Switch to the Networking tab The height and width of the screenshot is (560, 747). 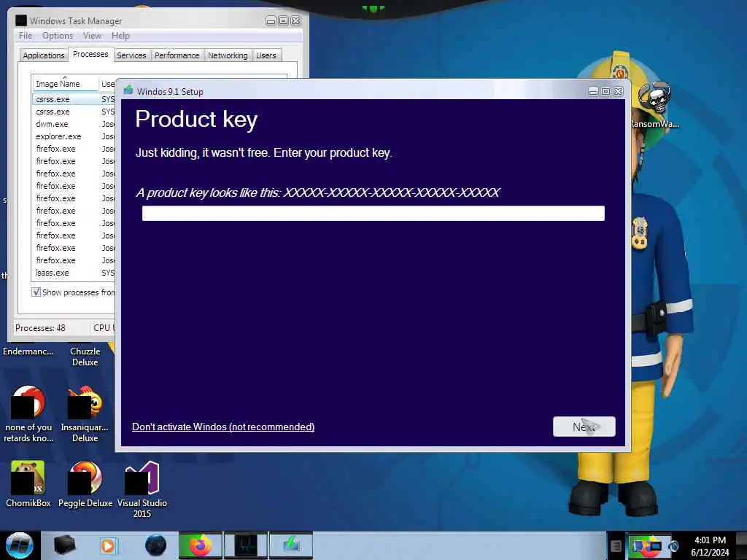pos(228,55)
